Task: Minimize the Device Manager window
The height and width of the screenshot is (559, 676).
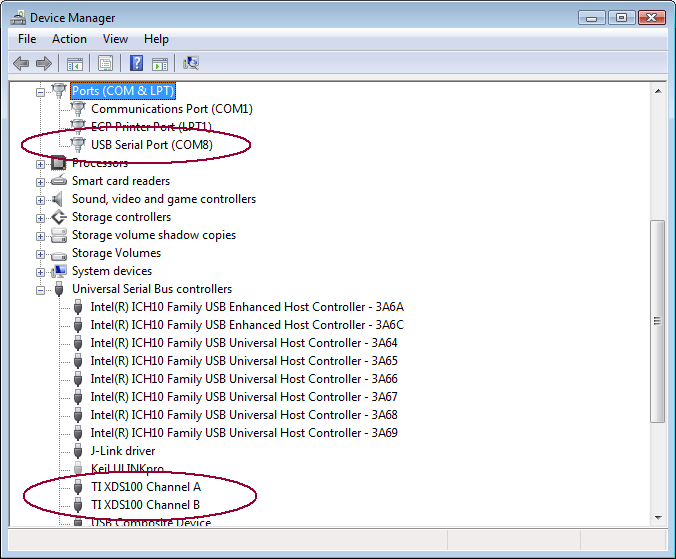Action: click(x=592, y=18)
